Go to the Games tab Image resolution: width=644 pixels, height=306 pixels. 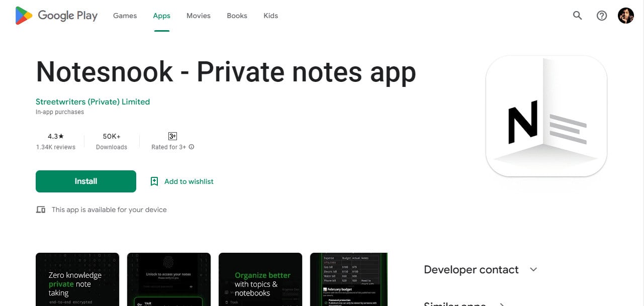click(125, 16)
